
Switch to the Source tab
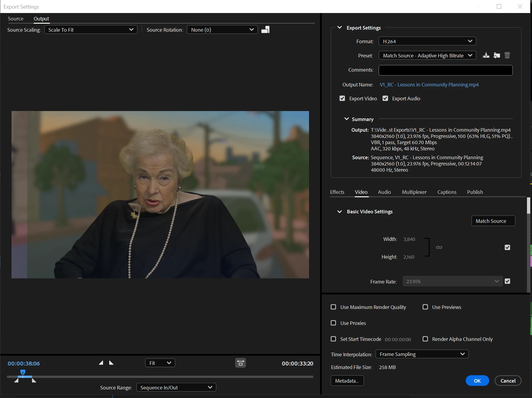pos(16,19)
